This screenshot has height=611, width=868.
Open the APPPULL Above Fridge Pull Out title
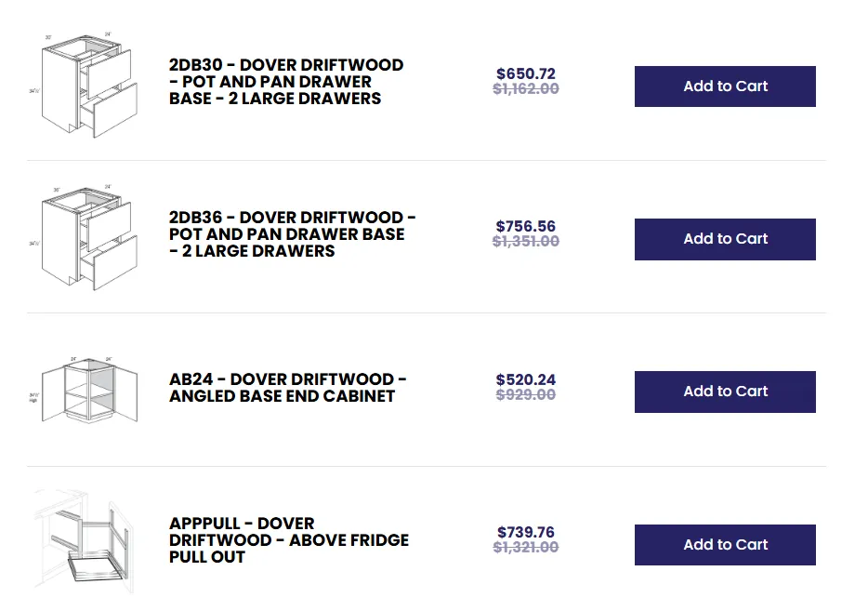288,540
